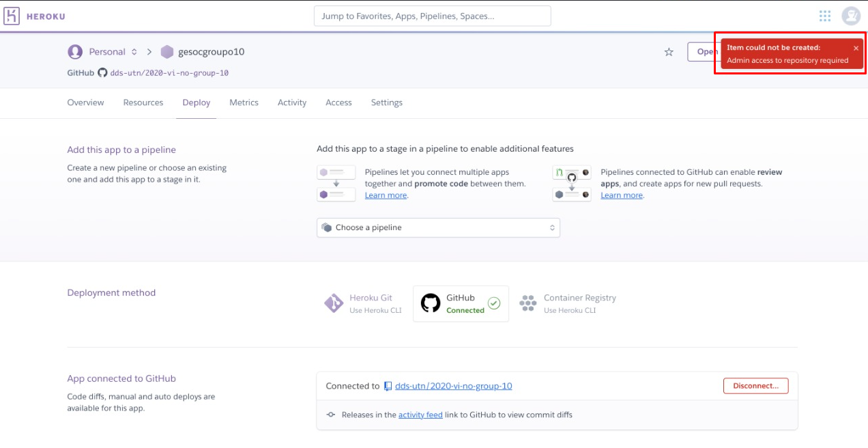Click Learn more under review apps

point(622,195)
